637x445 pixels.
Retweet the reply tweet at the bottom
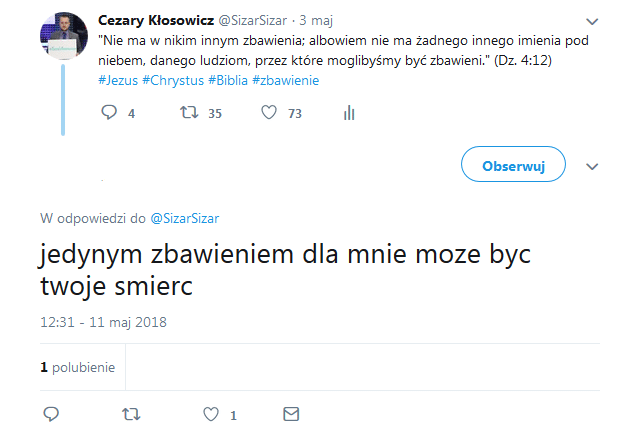pos(130,414)
